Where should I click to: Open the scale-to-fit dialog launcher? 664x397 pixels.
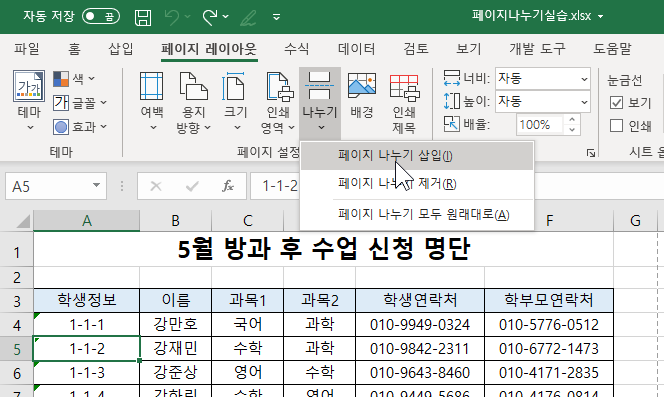(591, 153)
